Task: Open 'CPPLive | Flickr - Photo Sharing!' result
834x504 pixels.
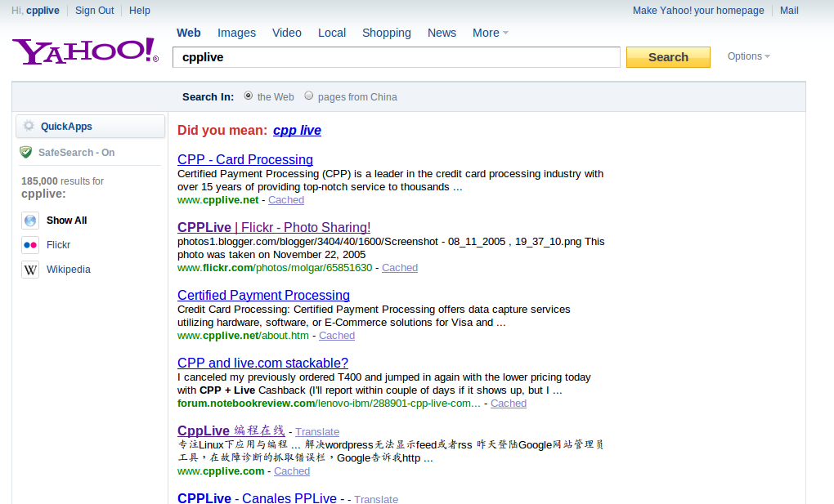Action: pyautogui.click(x=274, y=228)
